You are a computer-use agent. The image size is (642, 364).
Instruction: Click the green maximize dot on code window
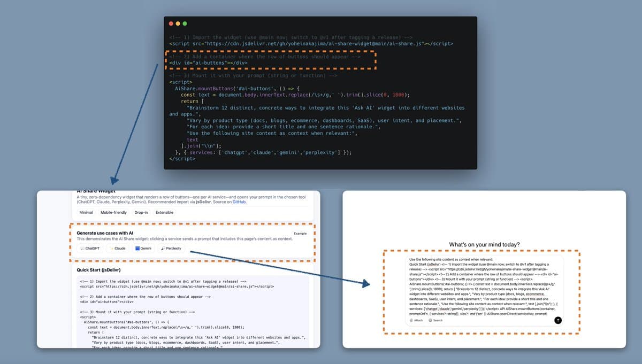(185, 24)
